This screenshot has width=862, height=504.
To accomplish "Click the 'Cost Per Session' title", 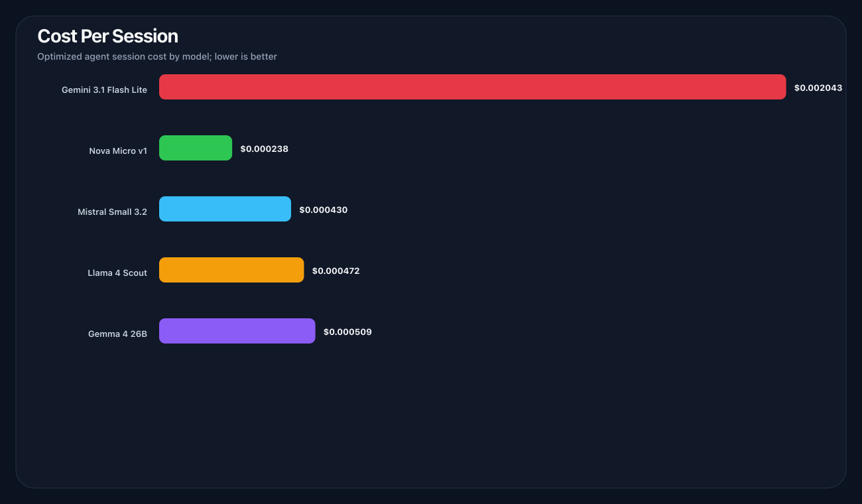I will tap(108, 36).
